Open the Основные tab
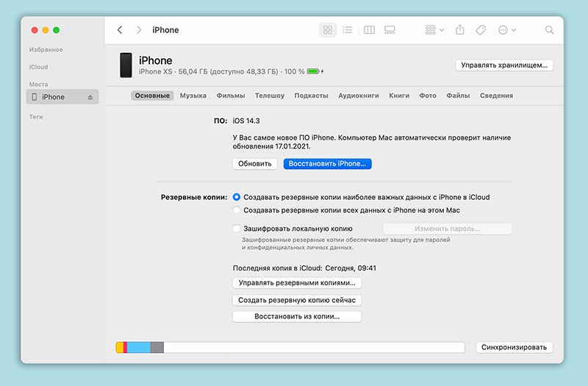588x386 pixels. click(x=152, y=96)
